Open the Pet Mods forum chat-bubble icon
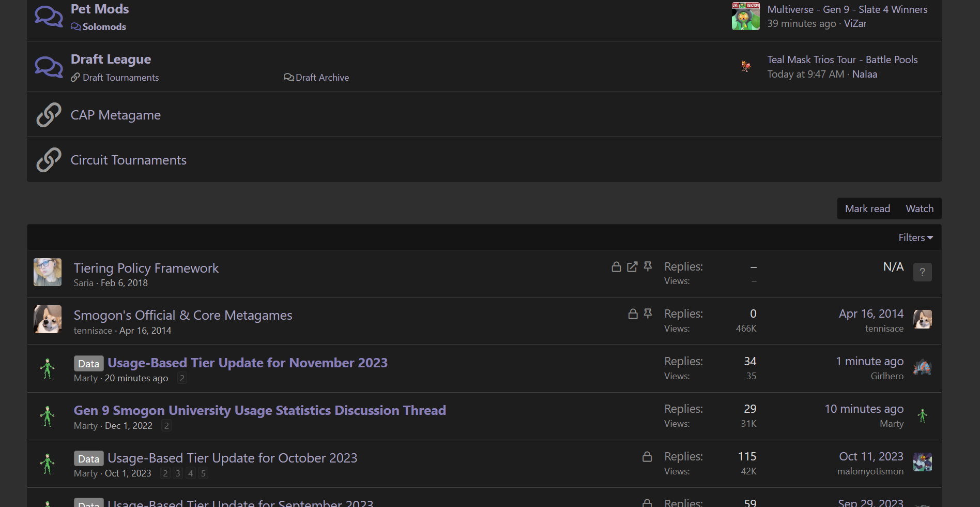 click(x=49, y=17)
